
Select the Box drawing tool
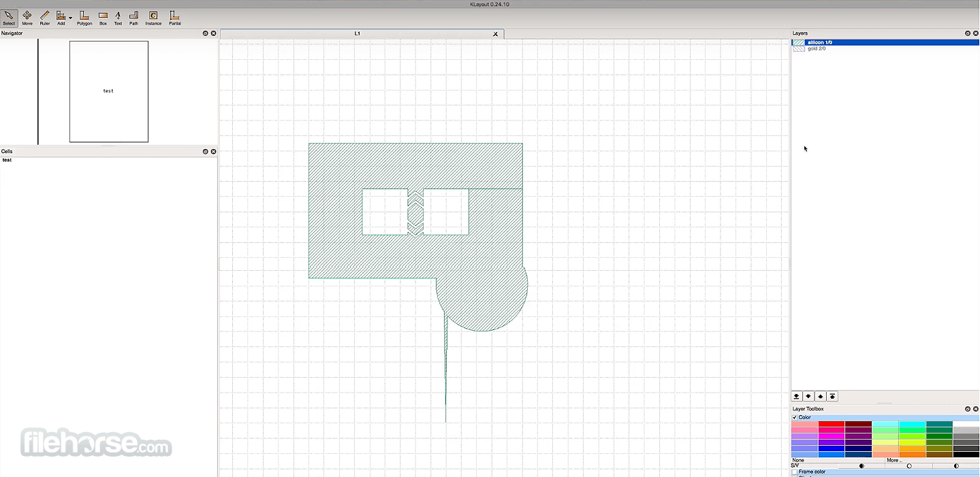coord(103,17)
